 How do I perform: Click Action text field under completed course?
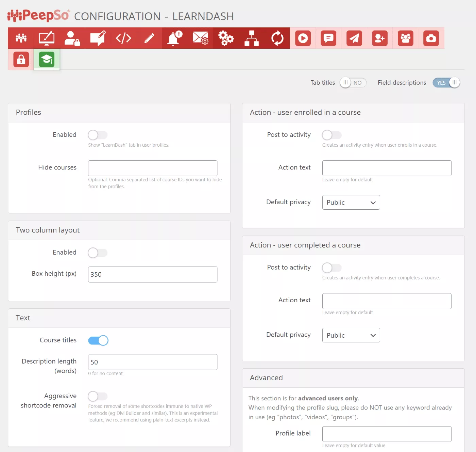coord(387,301)
